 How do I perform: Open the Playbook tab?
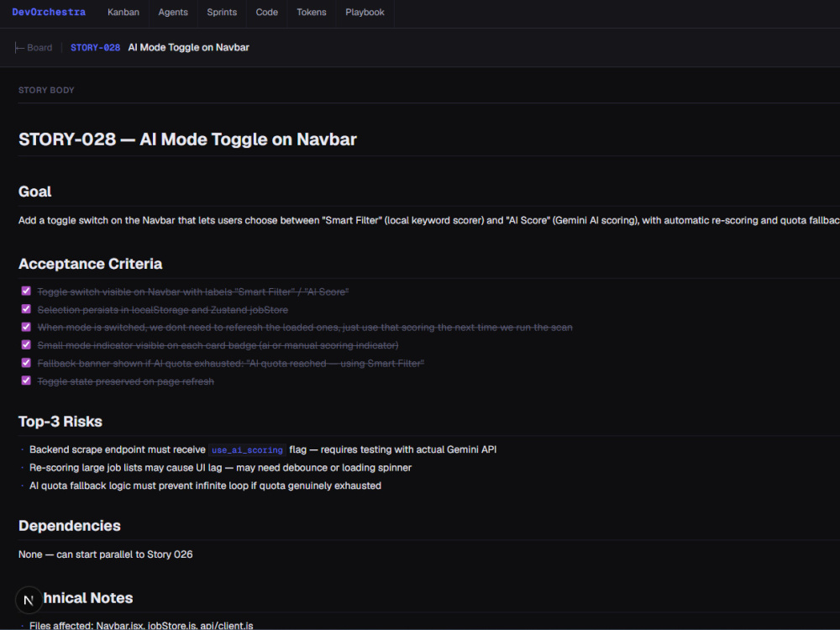point(365,13)
